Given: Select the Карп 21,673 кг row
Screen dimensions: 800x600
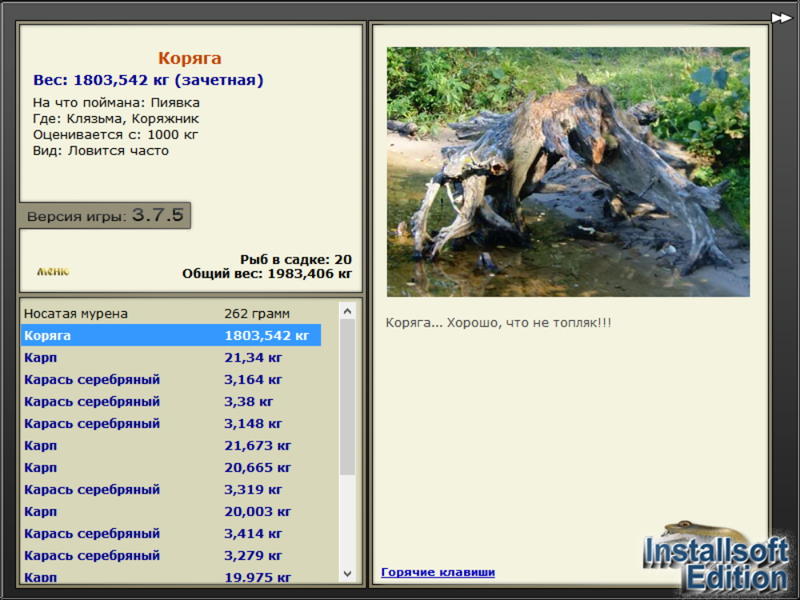Looking at the screenshot, I should pyautogui.click(x=171, y=445).
